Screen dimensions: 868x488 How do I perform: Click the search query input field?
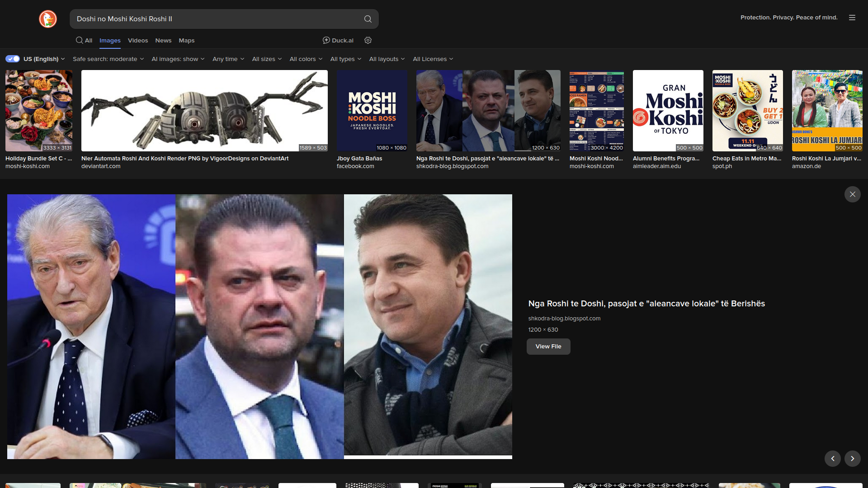point(217,19)
